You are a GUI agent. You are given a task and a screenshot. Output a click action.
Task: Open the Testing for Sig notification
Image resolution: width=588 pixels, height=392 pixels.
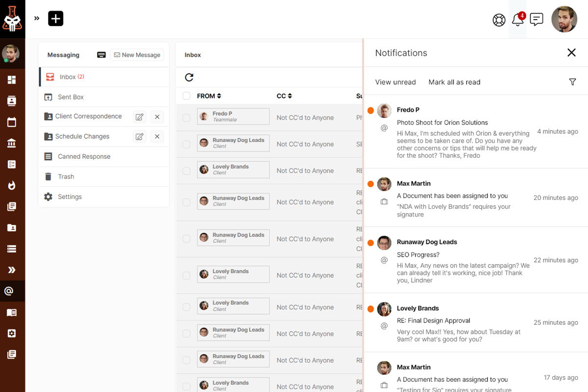[476, 372]
